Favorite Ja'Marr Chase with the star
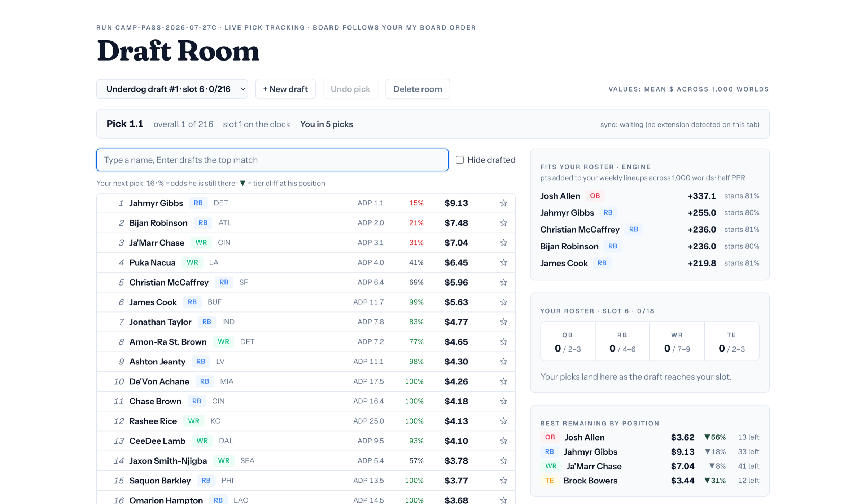866x504 pixels. pos(503,243)
